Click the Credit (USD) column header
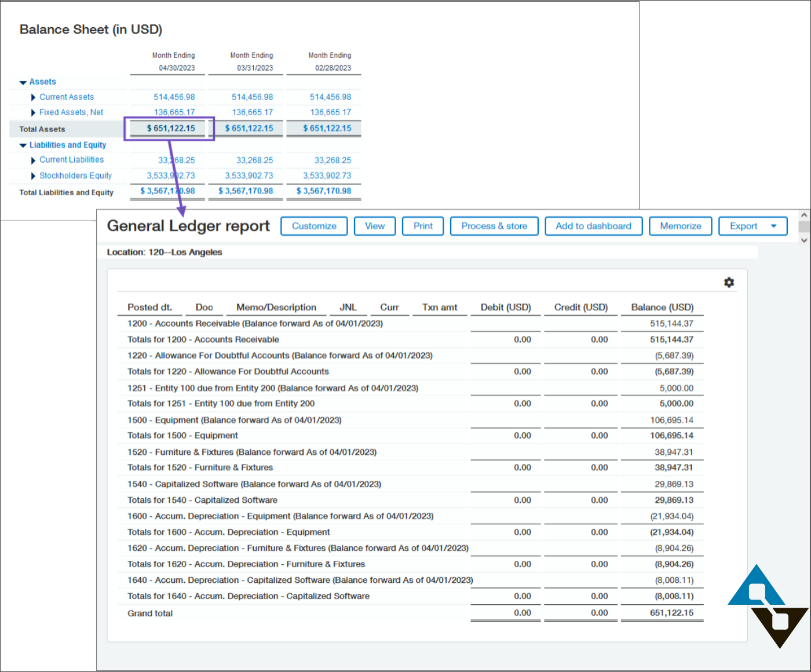811x672 pixels. click(581, 307)
